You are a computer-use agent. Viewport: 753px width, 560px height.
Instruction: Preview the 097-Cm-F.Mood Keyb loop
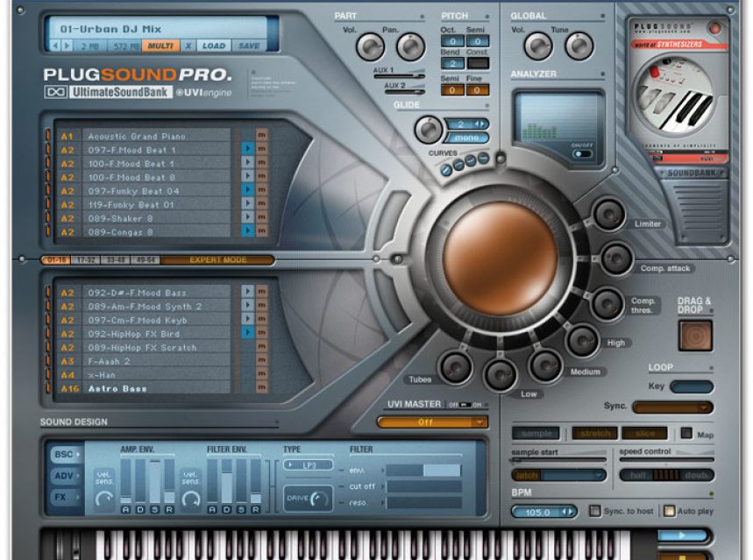tap(247, 319)
